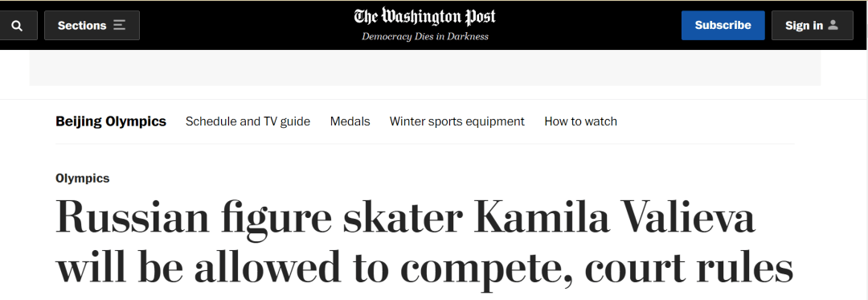The image size is (868, 300).
Task: Go home via The Washington Post logo
Action: point(424,17)
